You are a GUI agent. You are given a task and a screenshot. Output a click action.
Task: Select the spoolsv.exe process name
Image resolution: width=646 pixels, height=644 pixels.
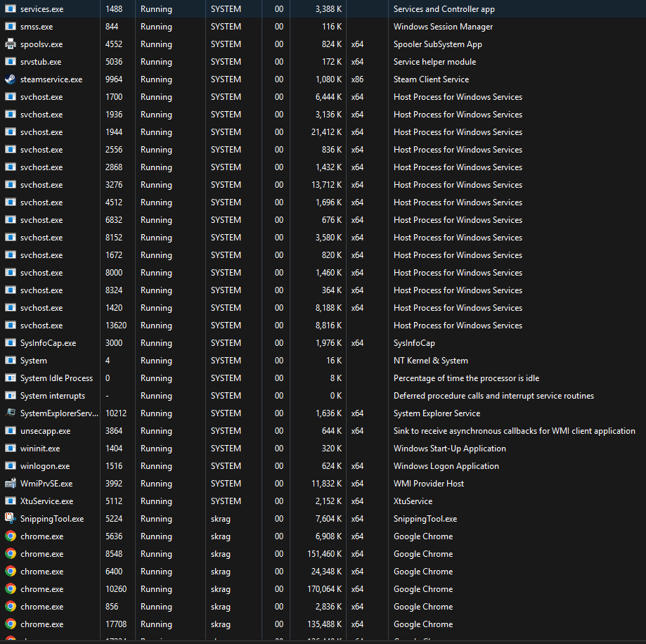(x=41, y=44)
